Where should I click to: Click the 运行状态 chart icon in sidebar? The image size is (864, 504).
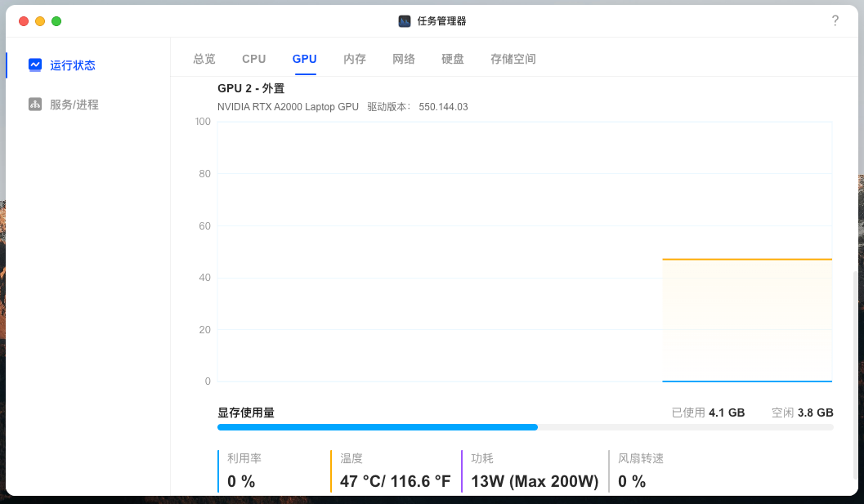[x=35, y=65]
